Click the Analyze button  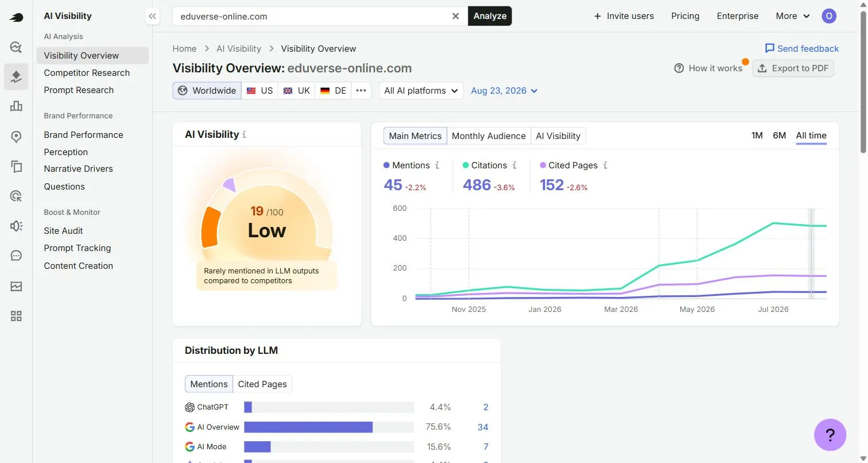click(490, 16)
